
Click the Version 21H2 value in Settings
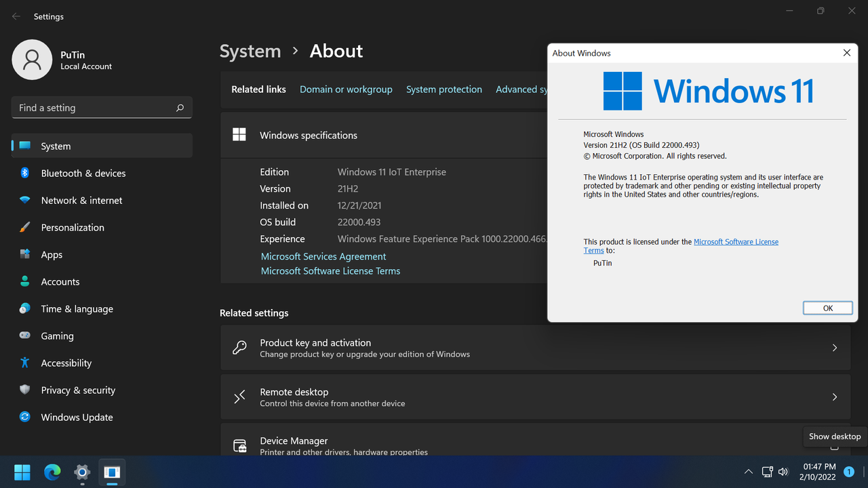[x=348, y=189]
